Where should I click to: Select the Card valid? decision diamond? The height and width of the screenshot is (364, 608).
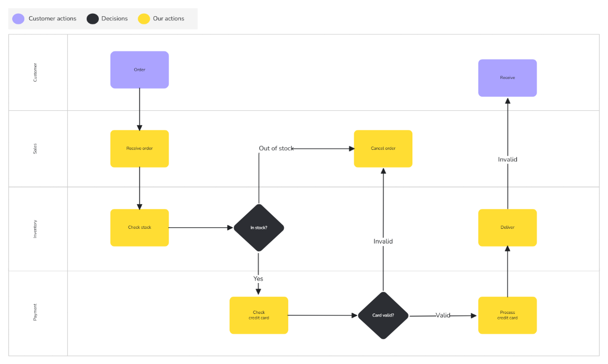click(x=383, y=315)
